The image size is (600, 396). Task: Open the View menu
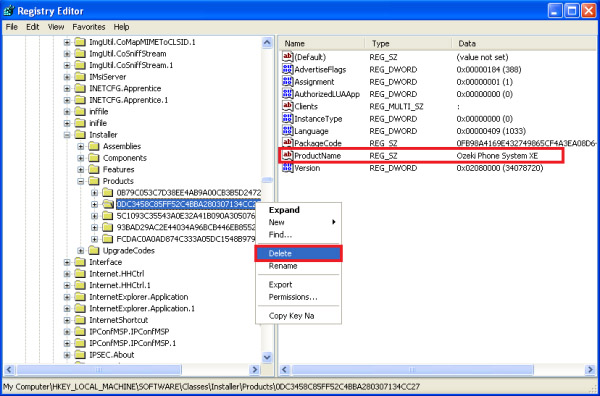coord(56,27)
